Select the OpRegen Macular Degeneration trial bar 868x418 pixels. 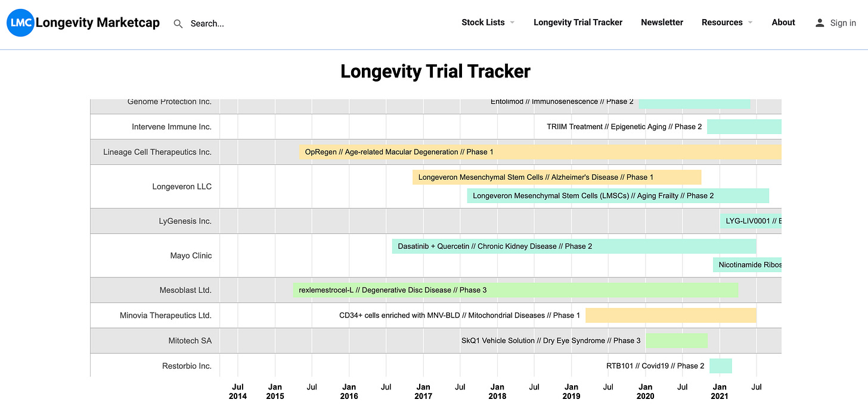pyautogui.click(x=540, y=152)
